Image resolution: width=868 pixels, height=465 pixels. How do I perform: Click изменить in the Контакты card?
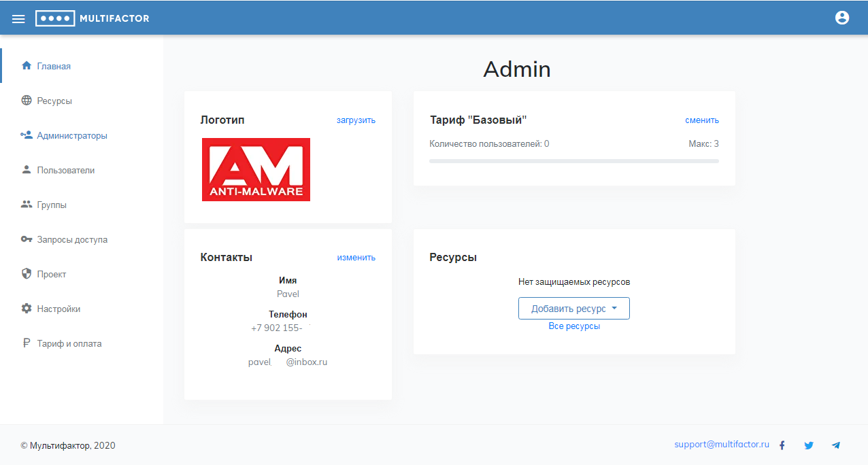(356, 258)
